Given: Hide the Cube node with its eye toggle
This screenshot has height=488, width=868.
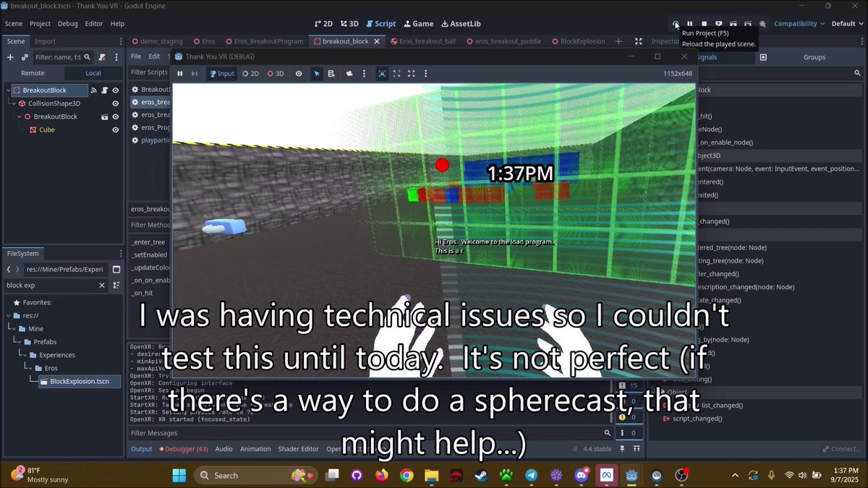Looking at the screenshot, I should pyautogui.click(x=115, y=129).
